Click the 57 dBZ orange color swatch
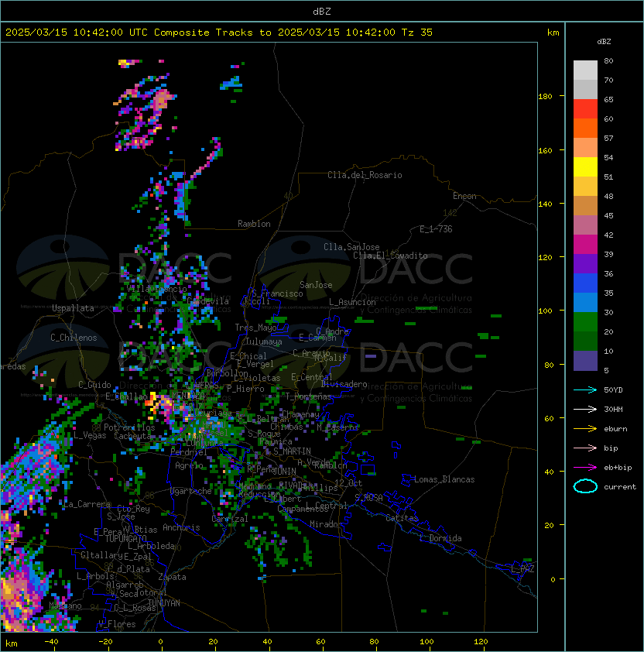The image size is (644, 652). coord(585,129)
